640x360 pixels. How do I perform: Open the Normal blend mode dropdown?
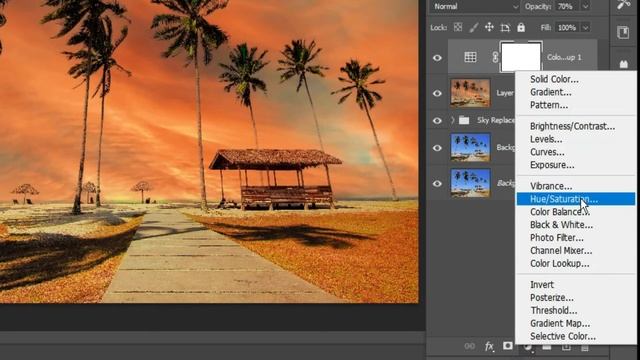[475, 7]
